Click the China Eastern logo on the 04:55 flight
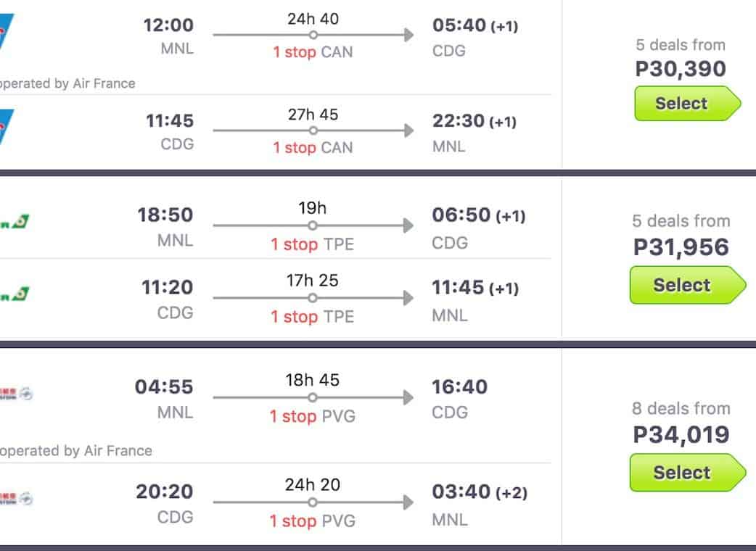This screenshot has height=551, width=756. coord(16,394)
